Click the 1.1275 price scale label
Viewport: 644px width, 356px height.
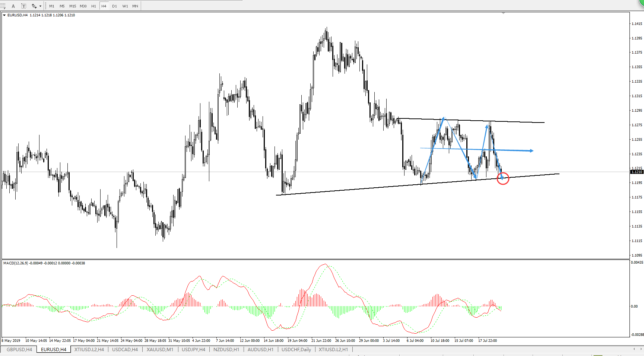(x=637, y=125)
